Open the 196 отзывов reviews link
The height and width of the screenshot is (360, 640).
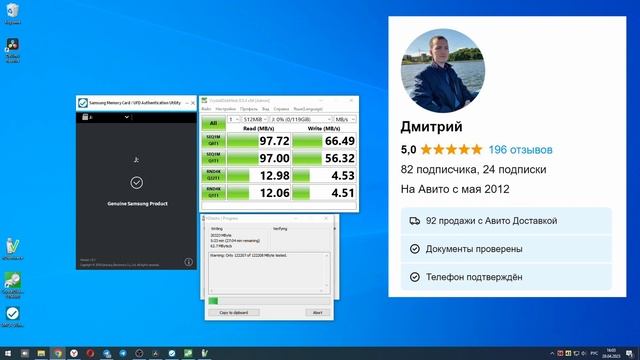(520, 150)
